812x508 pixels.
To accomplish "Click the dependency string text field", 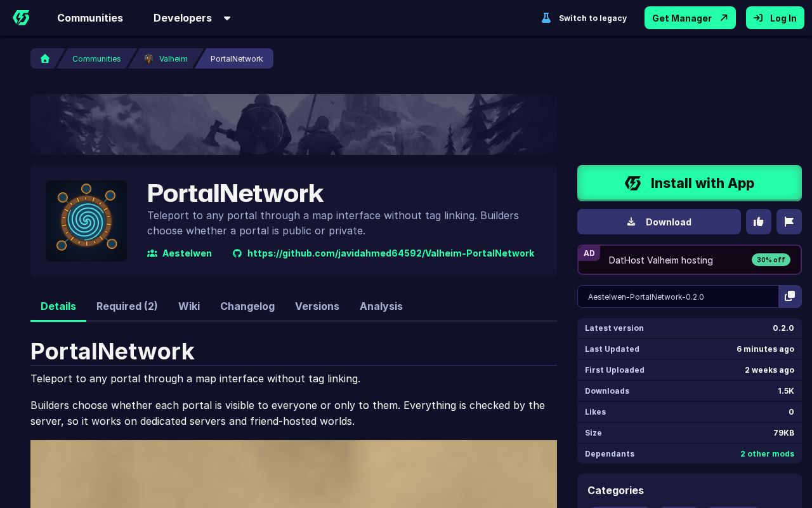I will tap(678, 297).
